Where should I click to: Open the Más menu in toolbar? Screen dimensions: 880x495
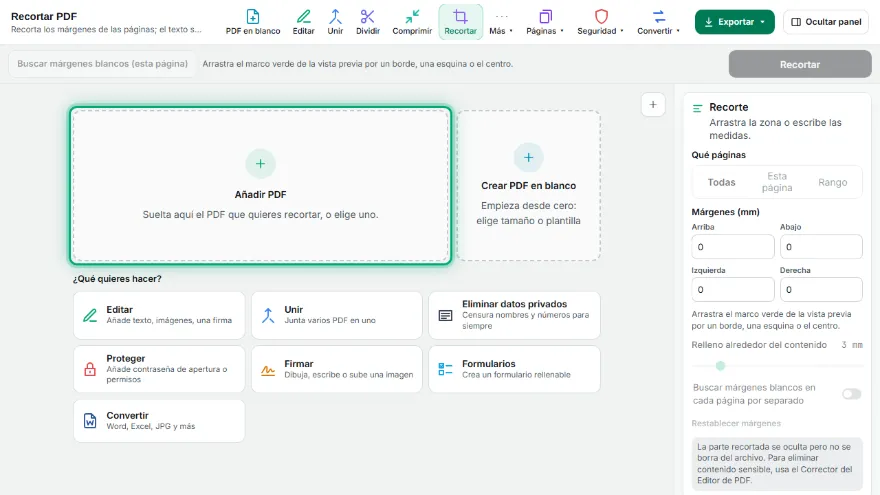(501, 22)
